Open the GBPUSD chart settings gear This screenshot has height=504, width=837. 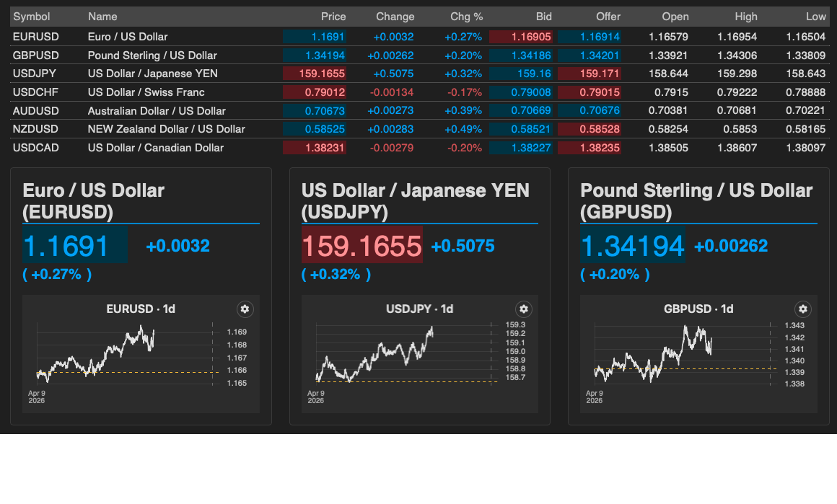click(x=803, y=309)
